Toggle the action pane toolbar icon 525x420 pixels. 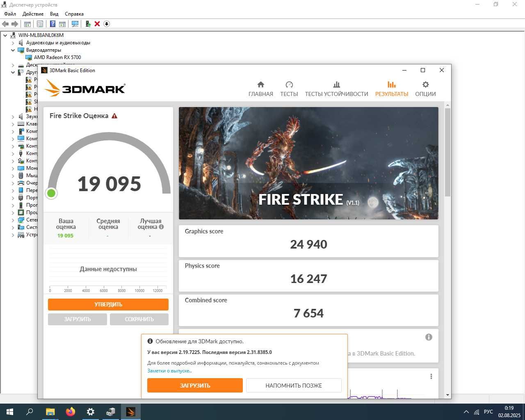tap(62, 24)
